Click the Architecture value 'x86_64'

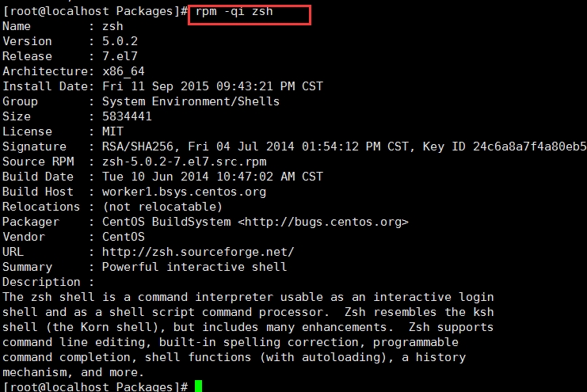[123, 71]
